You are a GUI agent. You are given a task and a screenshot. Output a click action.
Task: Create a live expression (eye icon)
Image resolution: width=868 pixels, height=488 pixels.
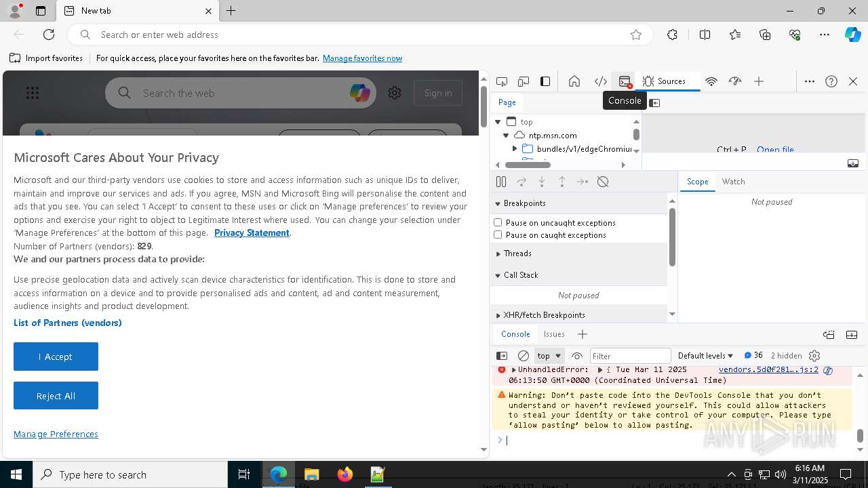click(577, 356)
